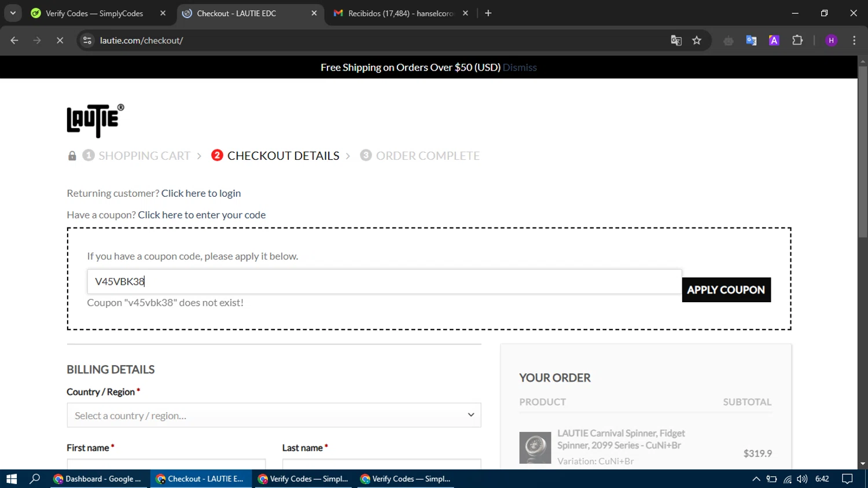Open the tab search dropdown arrow
This screenshot has width=868, height=488.
coord(13,13)
